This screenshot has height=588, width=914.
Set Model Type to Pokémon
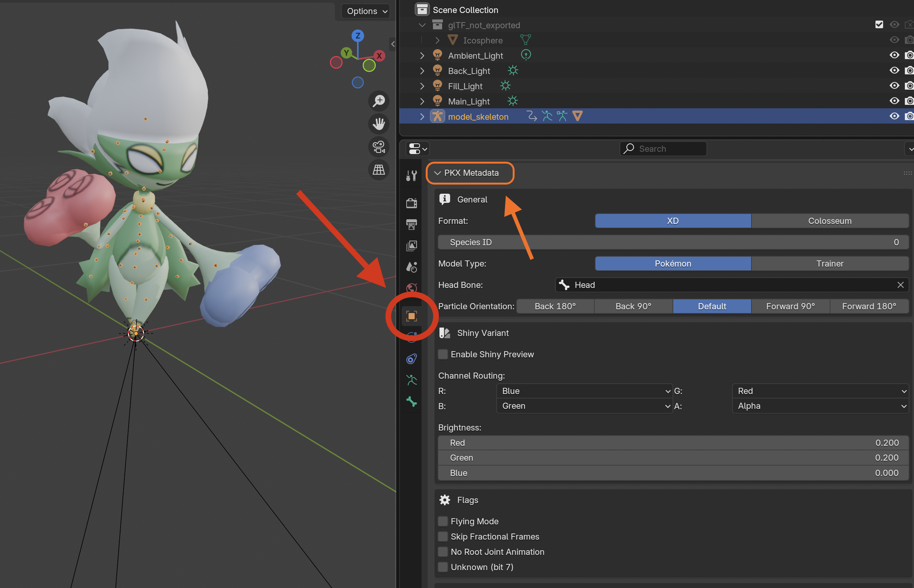click(x=673, y=263)
